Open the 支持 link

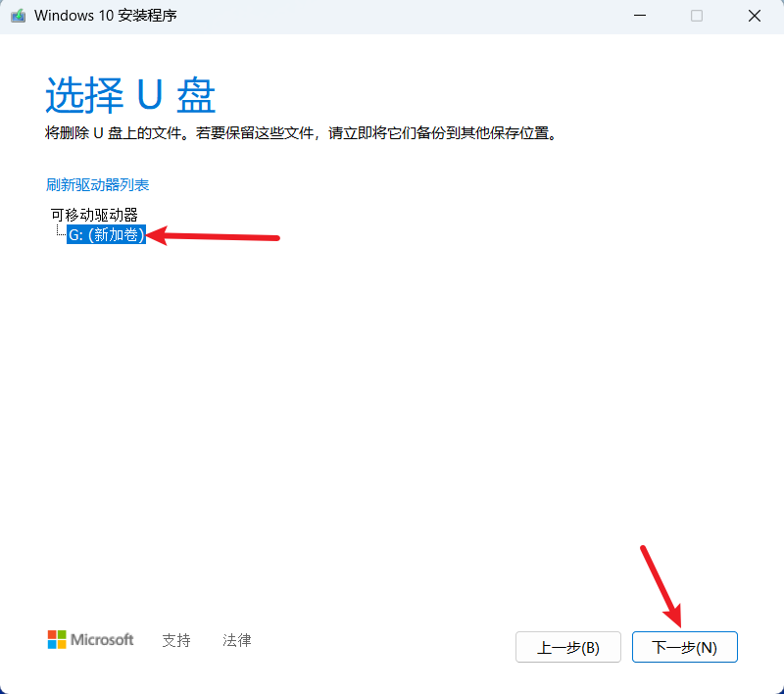[x=176, y=640]
